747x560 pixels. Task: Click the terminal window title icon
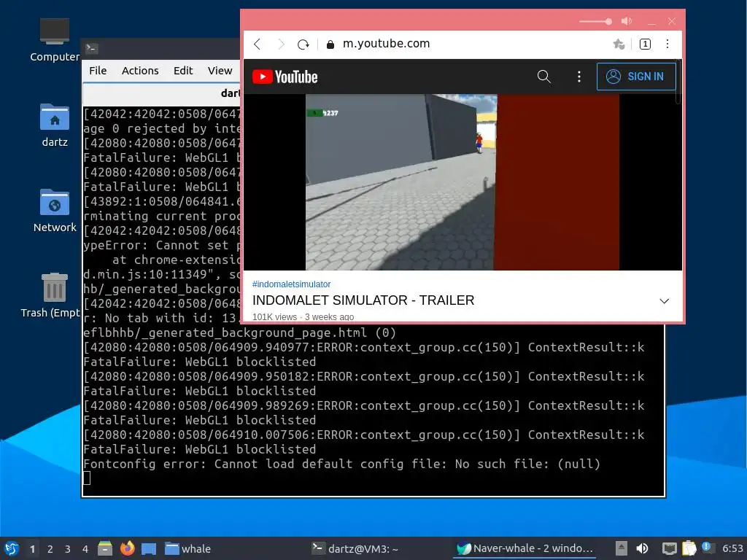point(91,48)
